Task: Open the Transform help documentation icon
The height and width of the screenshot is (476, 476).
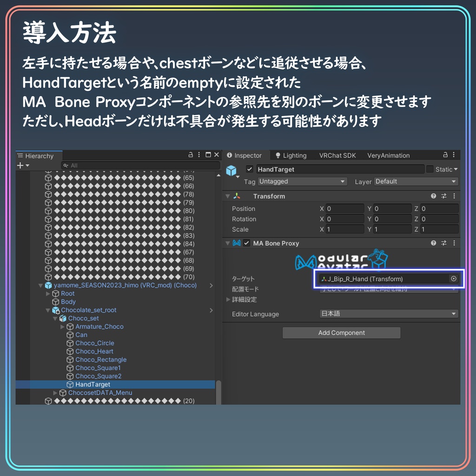Action: point(433,196)
